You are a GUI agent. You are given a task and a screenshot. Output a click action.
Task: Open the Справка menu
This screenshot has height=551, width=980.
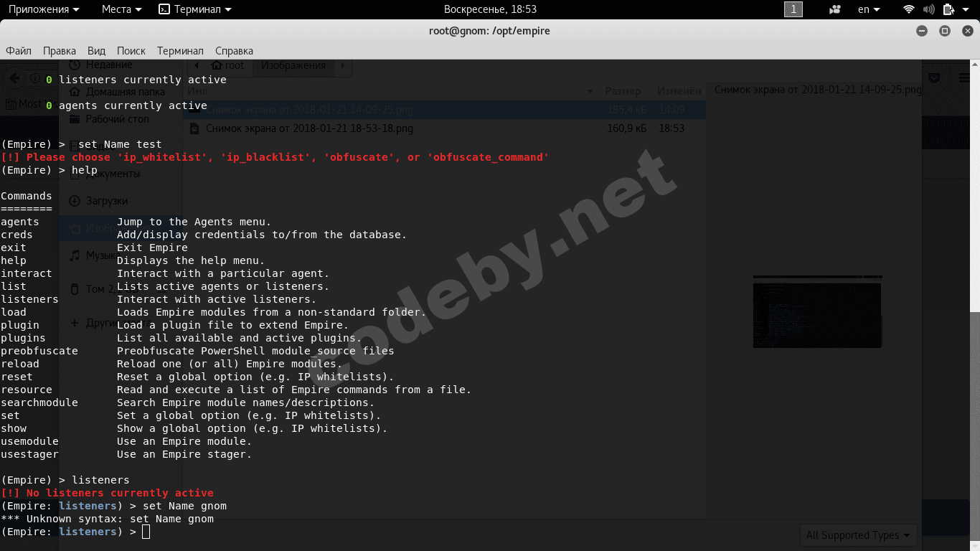[x=234, y=51]
